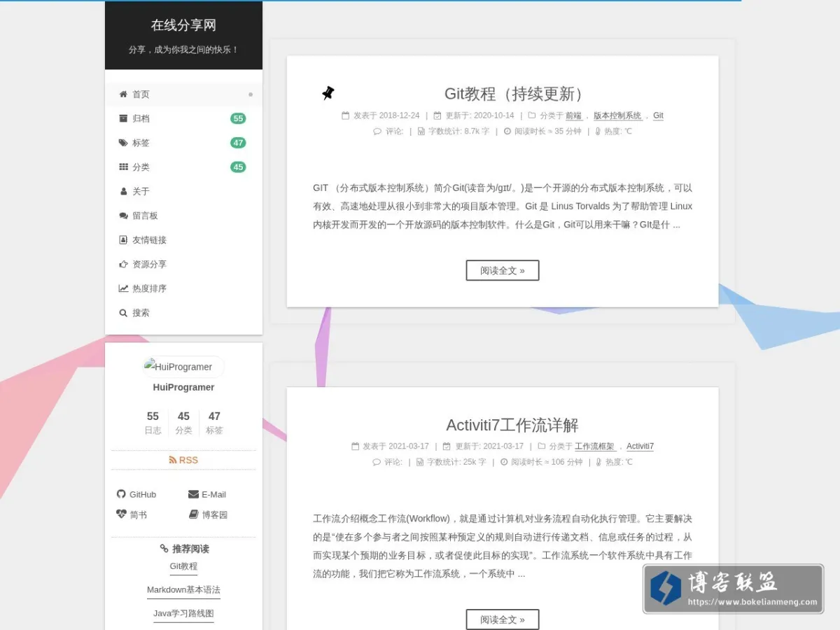The width and height of the screenshot is (840, 630).
Task: Open Java学习路线图 recommended link
Action: 183,614
